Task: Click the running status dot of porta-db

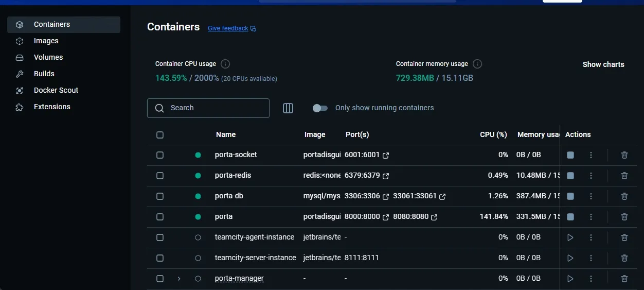Action: tap(198, 196)
